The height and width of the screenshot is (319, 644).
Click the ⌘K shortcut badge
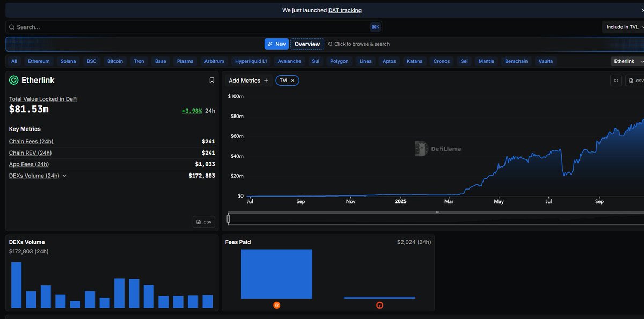pos(375,27)
